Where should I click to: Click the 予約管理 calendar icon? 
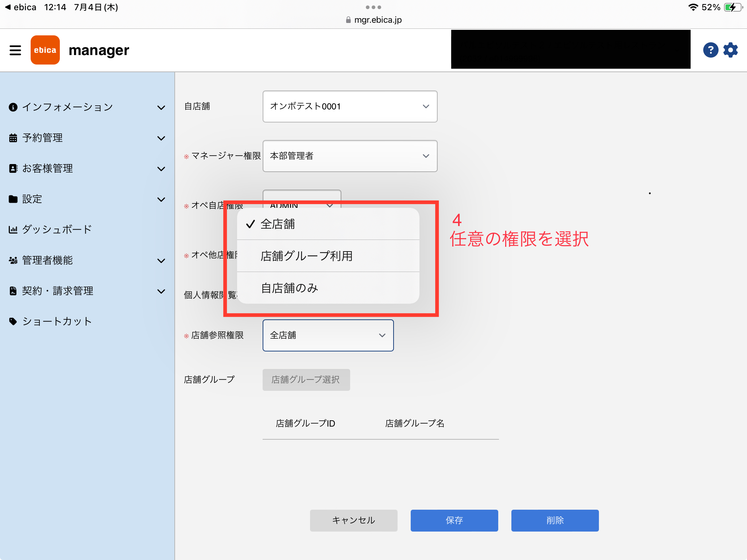(13, 138)
